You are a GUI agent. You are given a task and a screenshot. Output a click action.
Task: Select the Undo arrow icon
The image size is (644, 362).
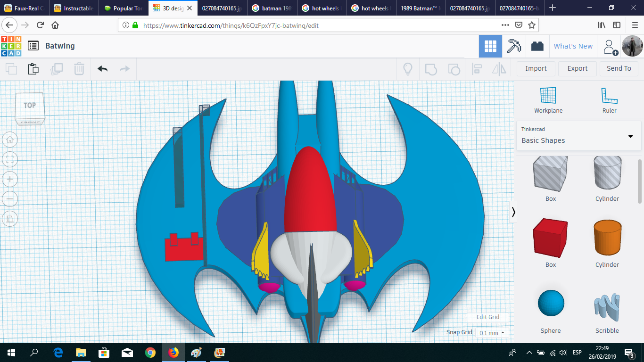(x=102, y=69)
